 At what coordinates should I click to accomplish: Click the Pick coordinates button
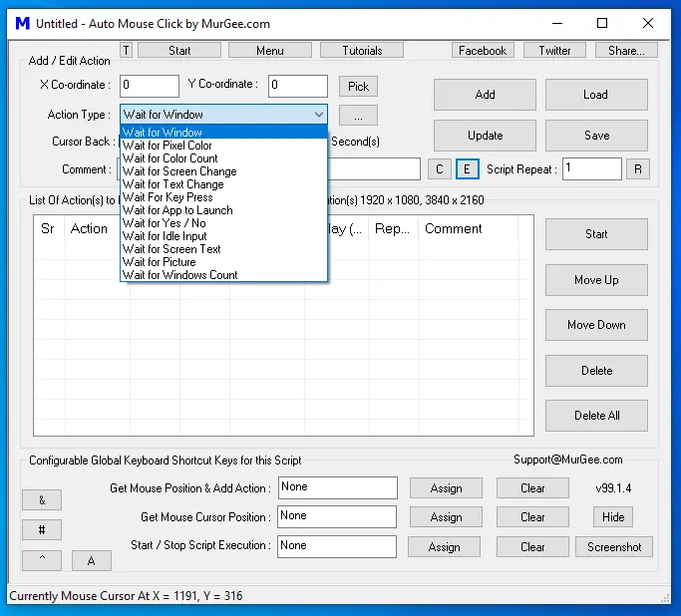pyautogui.click(x=358, y=87)
